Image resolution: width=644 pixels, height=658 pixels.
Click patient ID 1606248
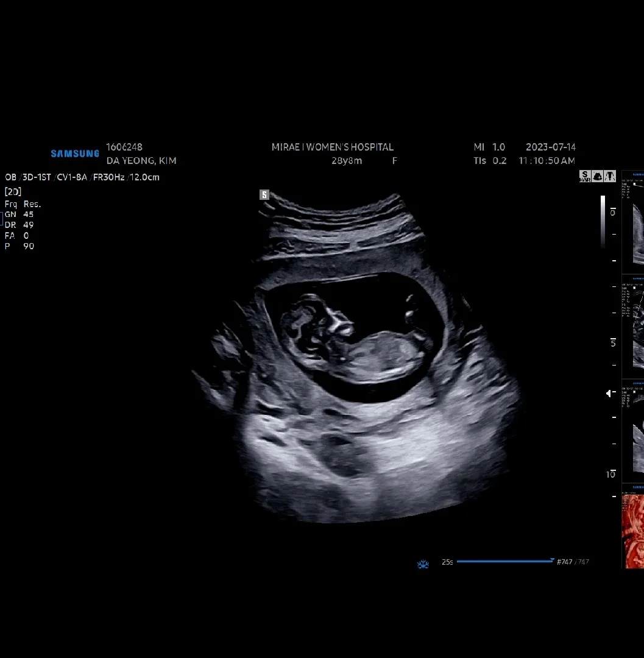pyautogui.click(x=124, y=147)
